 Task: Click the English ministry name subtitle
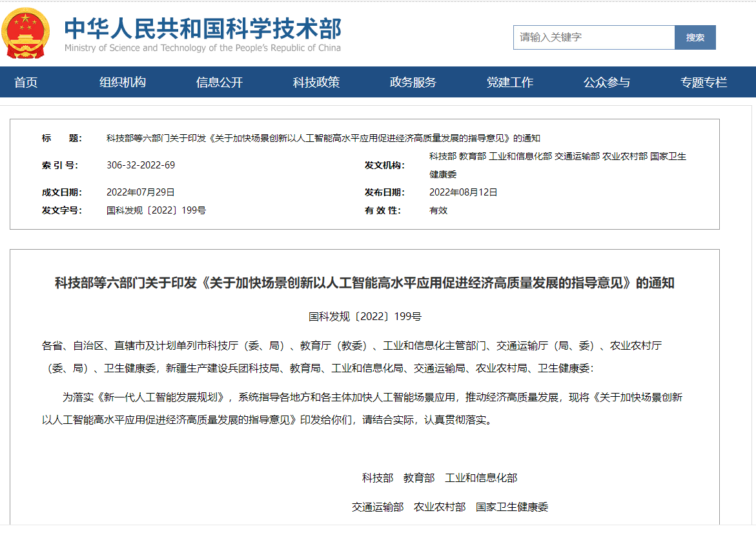[x=203, y=48]
